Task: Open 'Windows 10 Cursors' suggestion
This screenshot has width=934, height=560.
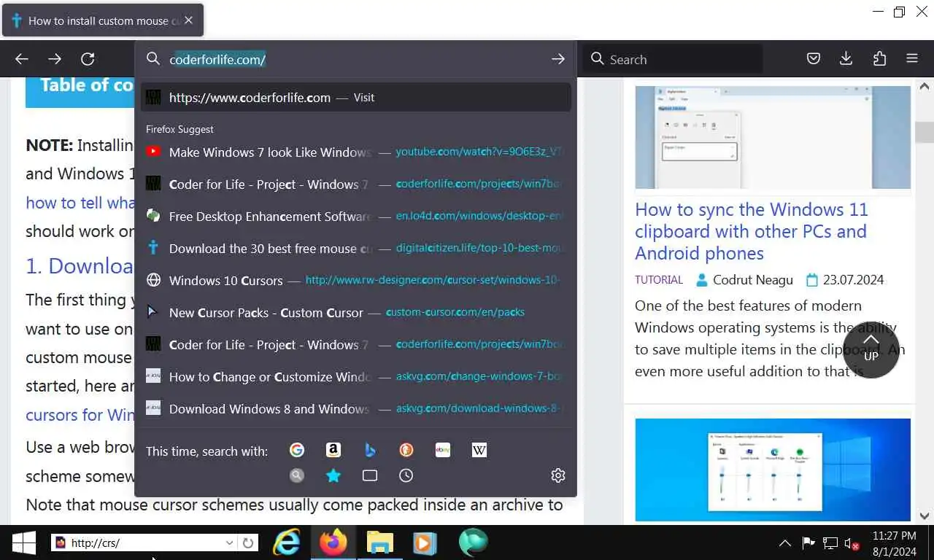Action: coord(355,280)
